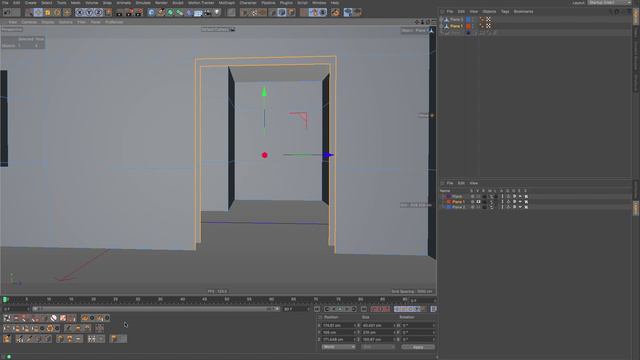Open the Object Manager Bookmarks menu
640x360 pixels.
click(x=523, y=11)
